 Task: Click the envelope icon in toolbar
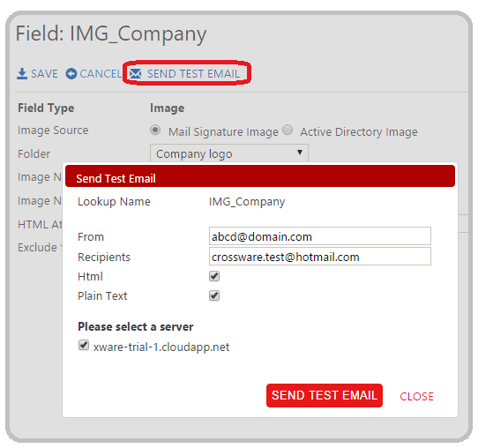click(x=136, y=74)
